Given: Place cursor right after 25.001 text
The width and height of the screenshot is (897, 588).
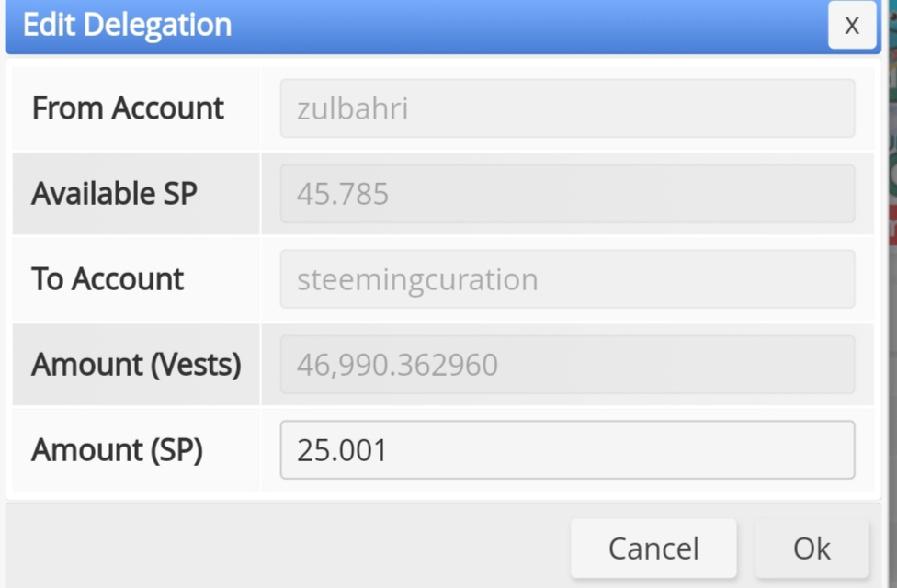Looking at the screenshot, I should click(390, 450).
